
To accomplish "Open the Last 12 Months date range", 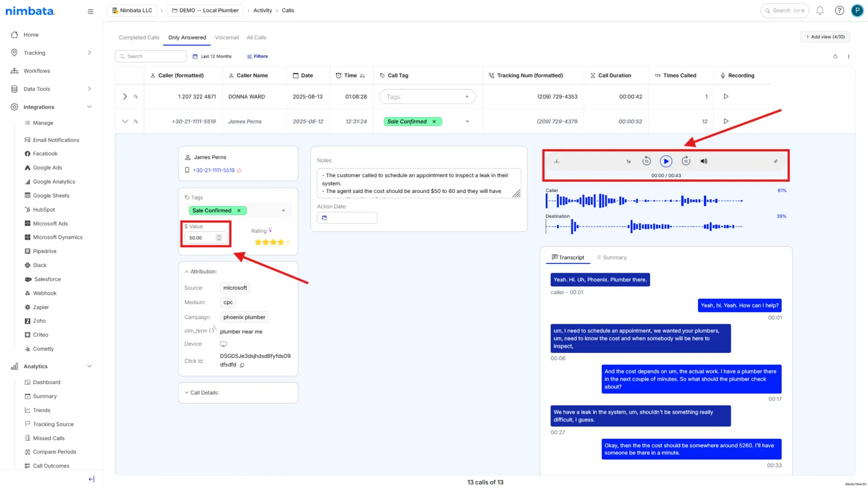I will [x=212, y=56].
